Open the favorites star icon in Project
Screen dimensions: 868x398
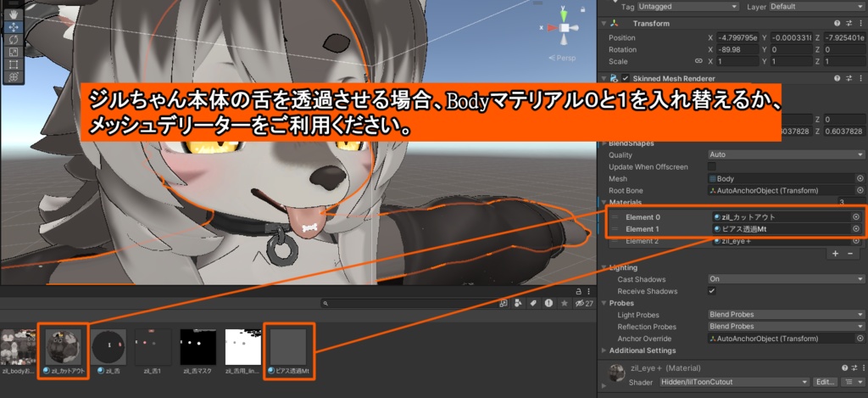pyautogui.click(x=564, y=303)
